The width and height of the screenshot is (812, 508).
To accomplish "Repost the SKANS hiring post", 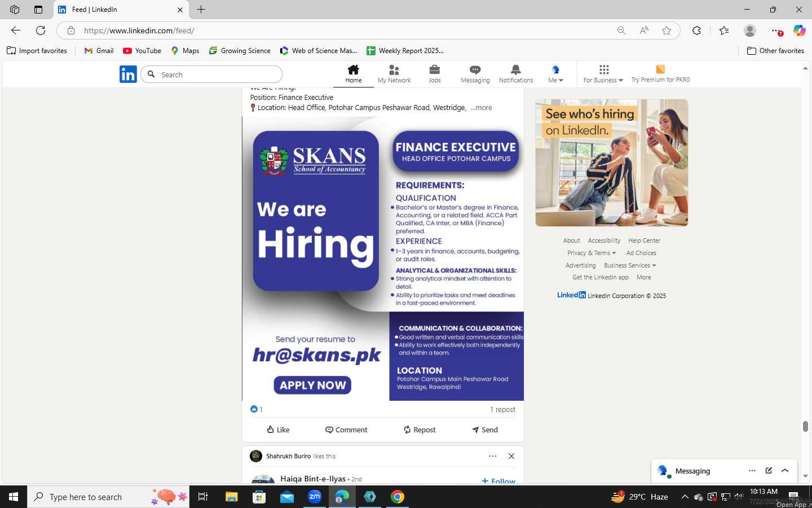I will point(420,430).
